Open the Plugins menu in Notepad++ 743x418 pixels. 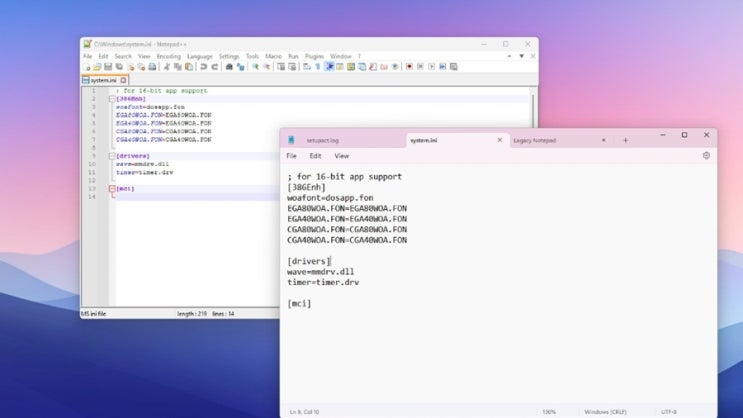[x=314, y=56]
